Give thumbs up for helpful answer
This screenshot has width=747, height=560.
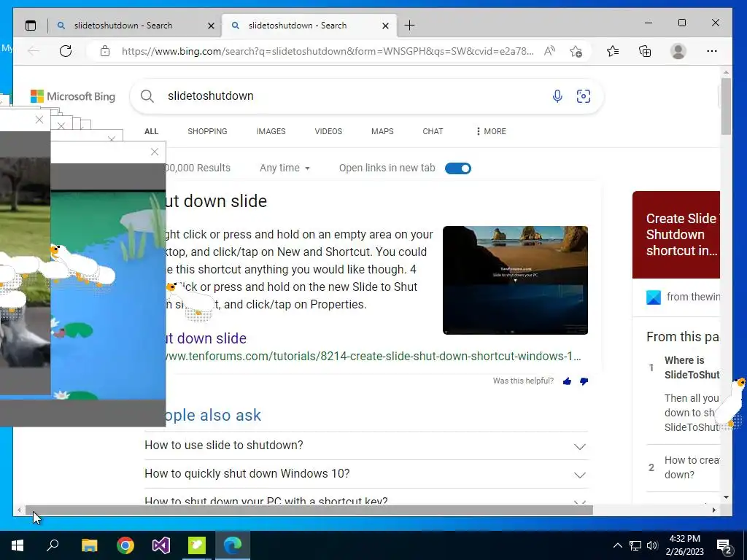(x=567, y=381)
